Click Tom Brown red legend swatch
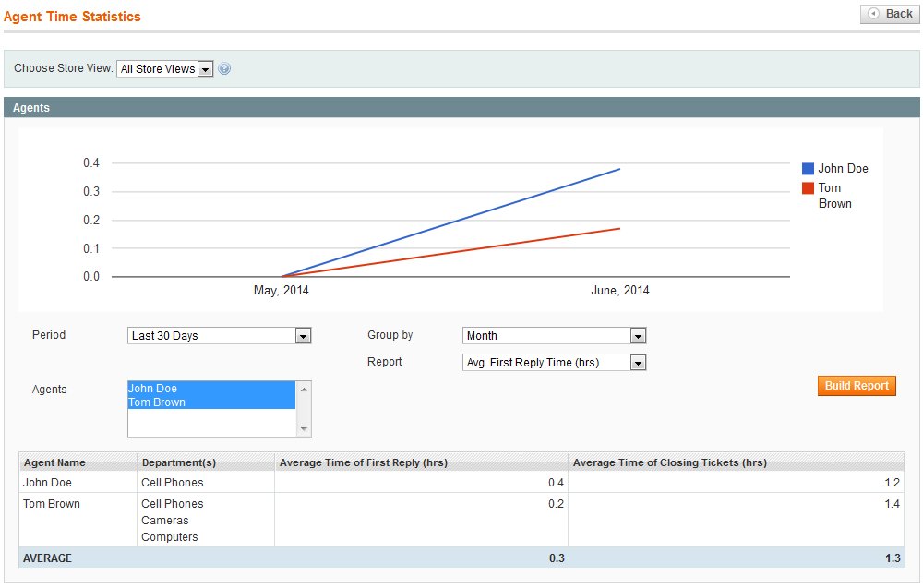 [808, 188]
